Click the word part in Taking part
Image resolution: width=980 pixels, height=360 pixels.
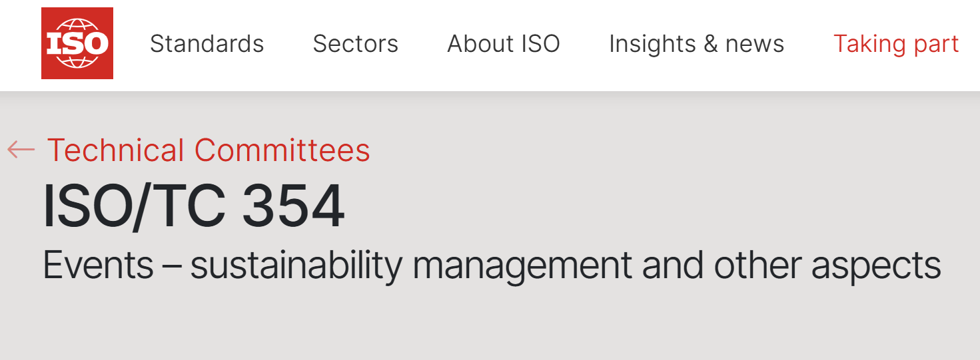(x=933, y=45)
